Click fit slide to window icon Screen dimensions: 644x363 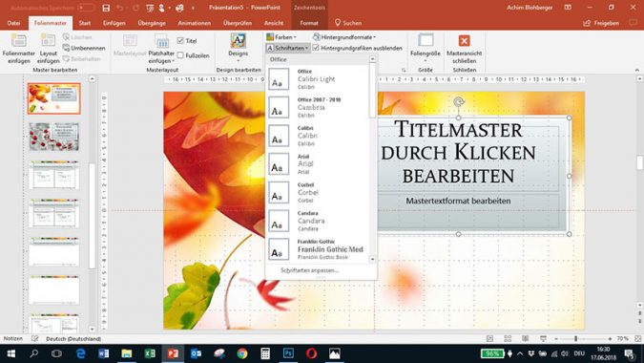click(638, 338)
